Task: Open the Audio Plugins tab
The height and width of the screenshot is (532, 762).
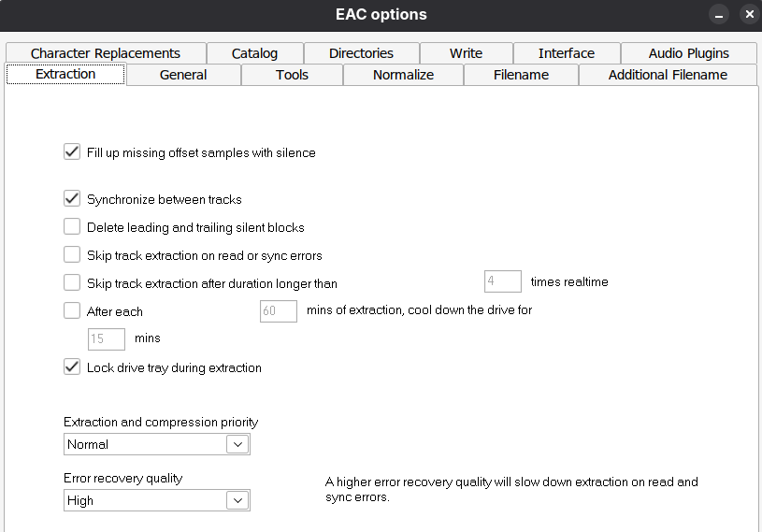Action: (688, 53)
